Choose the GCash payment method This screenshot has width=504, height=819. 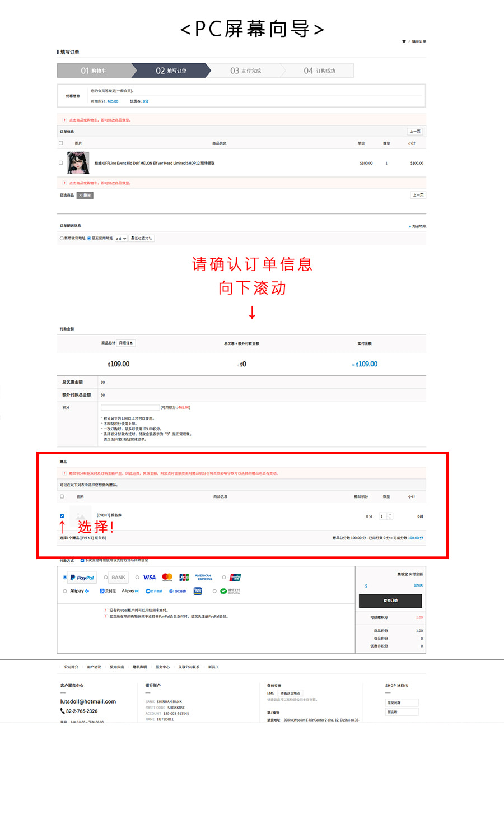[x=178, y=591]
